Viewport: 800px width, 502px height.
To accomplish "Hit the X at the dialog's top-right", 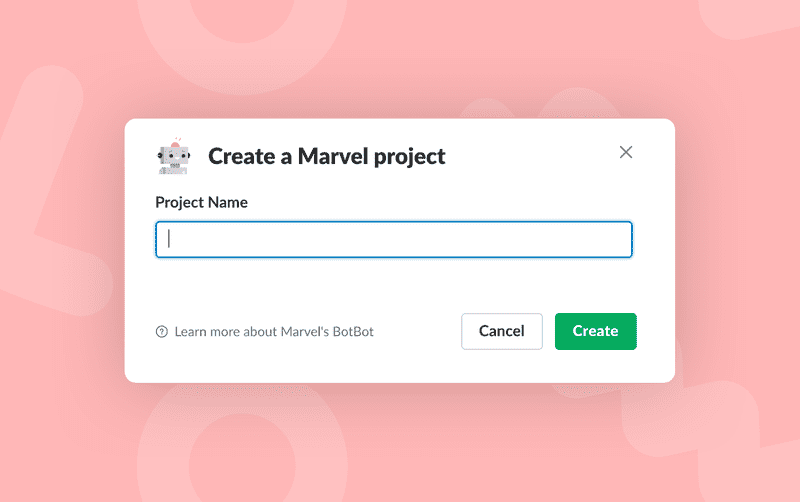I will pyautogui.click(x=626, y=152).
